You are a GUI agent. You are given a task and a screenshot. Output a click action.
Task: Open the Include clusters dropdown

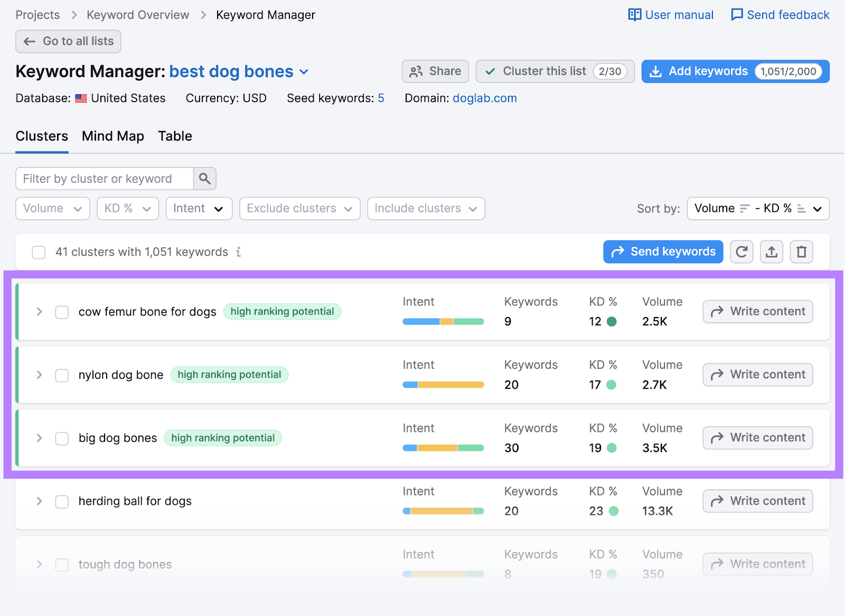point(426,209)
